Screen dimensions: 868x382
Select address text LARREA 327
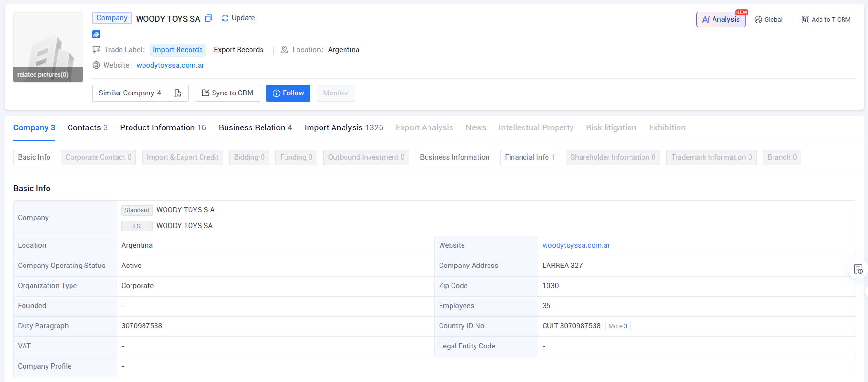coord(562,266)
